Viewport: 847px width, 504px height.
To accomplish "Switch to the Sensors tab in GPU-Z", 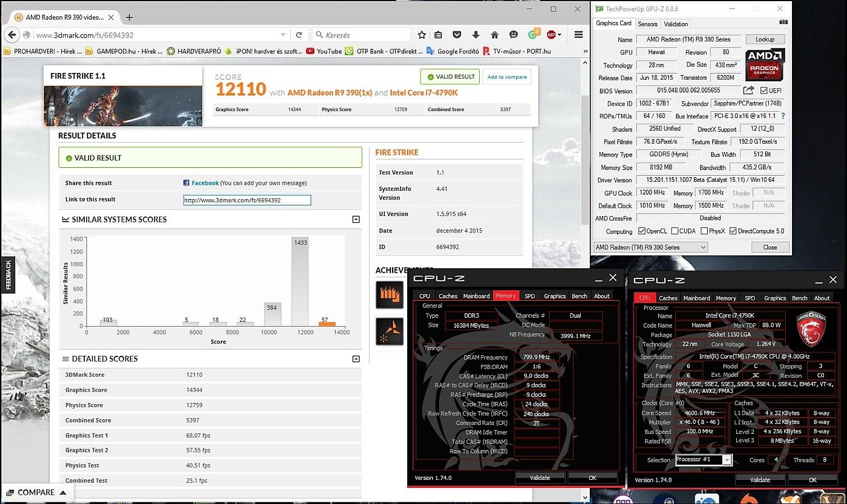I will [x=647, y=24].
